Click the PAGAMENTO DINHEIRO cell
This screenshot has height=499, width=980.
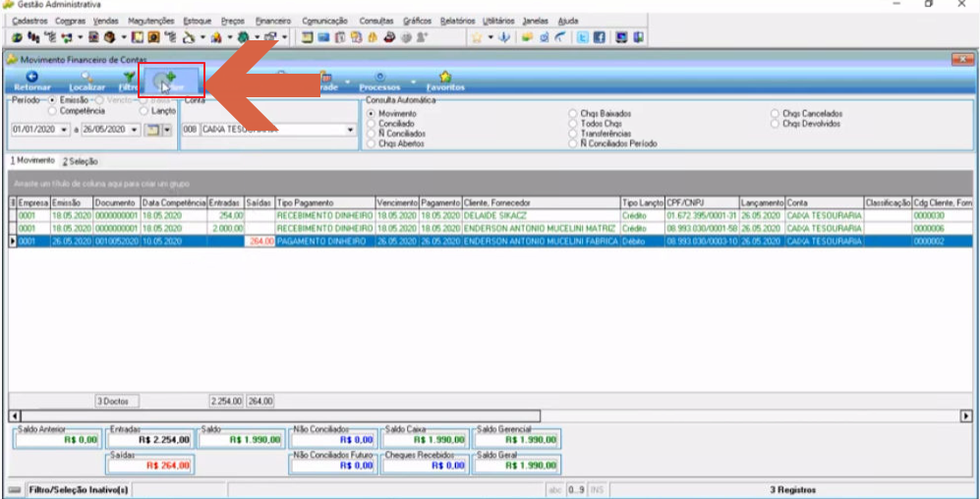click(x=325, y=241)
